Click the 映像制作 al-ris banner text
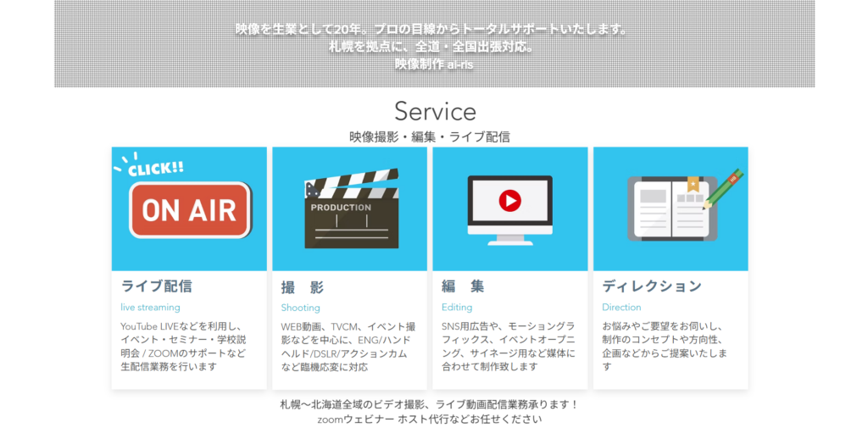 434,64
